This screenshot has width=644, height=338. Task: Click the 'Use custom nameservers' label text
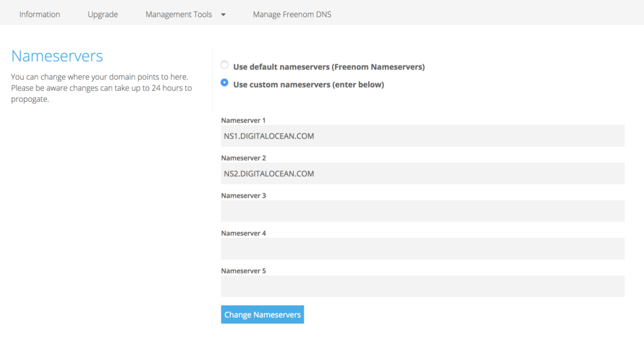coord(308,84)
